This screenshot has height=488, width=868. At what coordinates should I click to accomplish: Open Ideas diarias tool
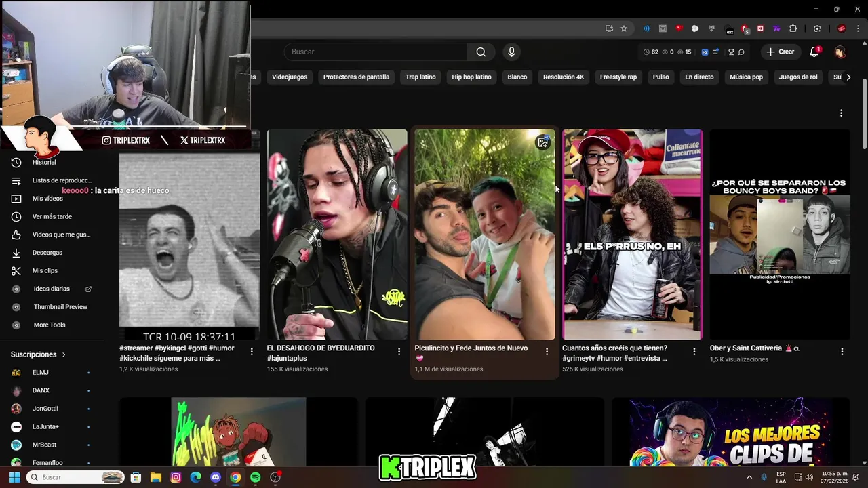click(x=52, y=289)
